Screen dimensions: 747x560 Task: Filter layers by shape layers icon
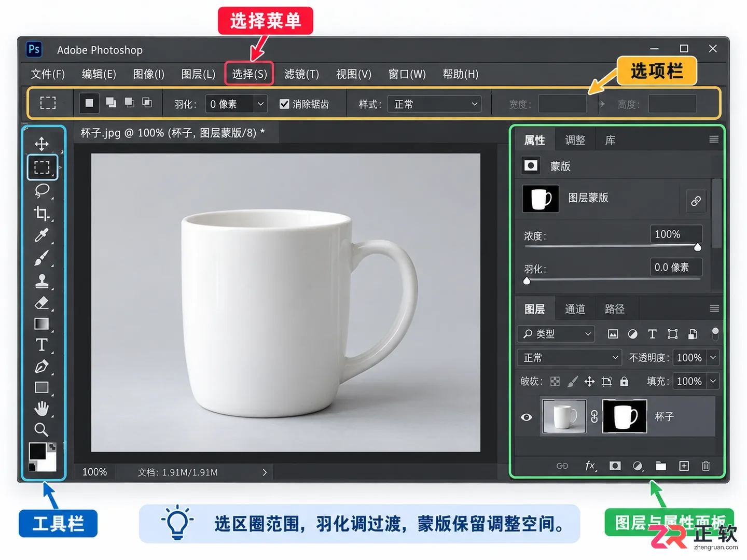pyautogui.click(x=672, y=334)
